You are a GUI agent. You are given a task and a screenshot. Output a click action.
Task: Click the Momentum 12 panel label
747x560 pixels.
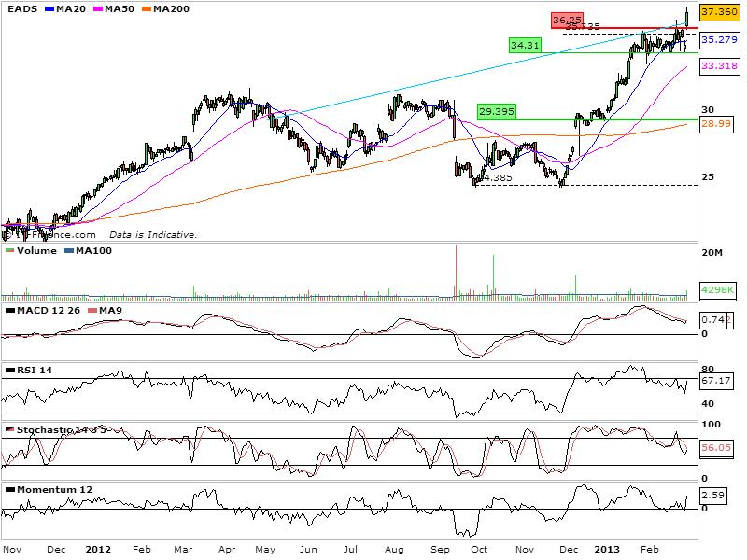coord(55,489)
